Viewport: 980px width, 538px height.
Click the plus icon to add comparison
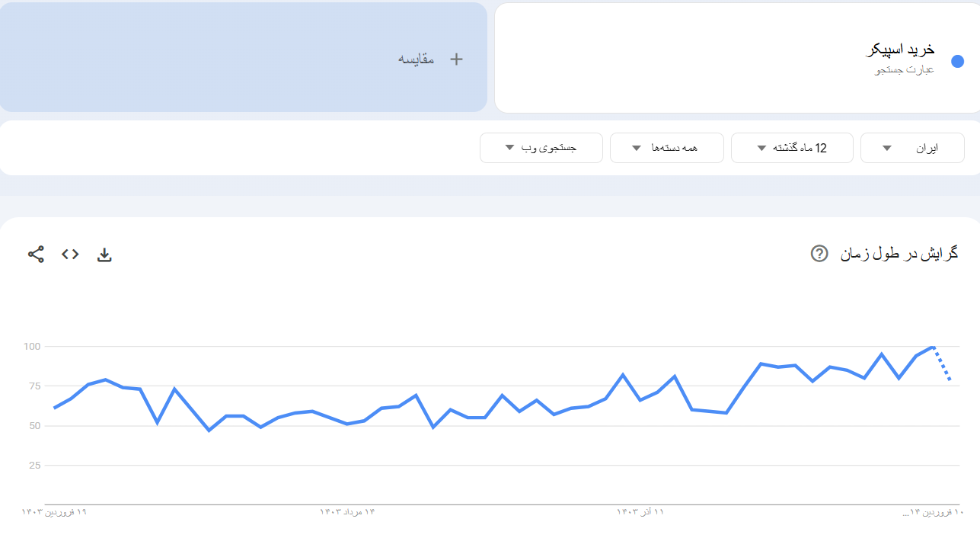pos(456,59)
